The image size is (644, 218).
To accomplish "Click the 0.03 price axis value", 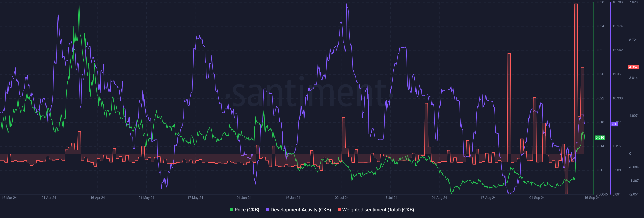I will click(599, 50).
